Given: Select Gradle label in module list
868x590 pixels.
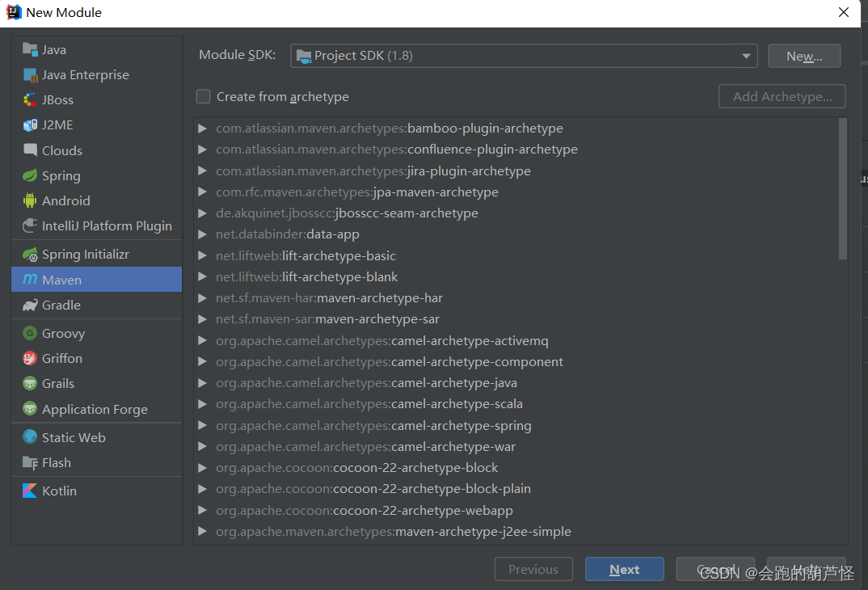Looking at the screenshot, I should [61, 305].
